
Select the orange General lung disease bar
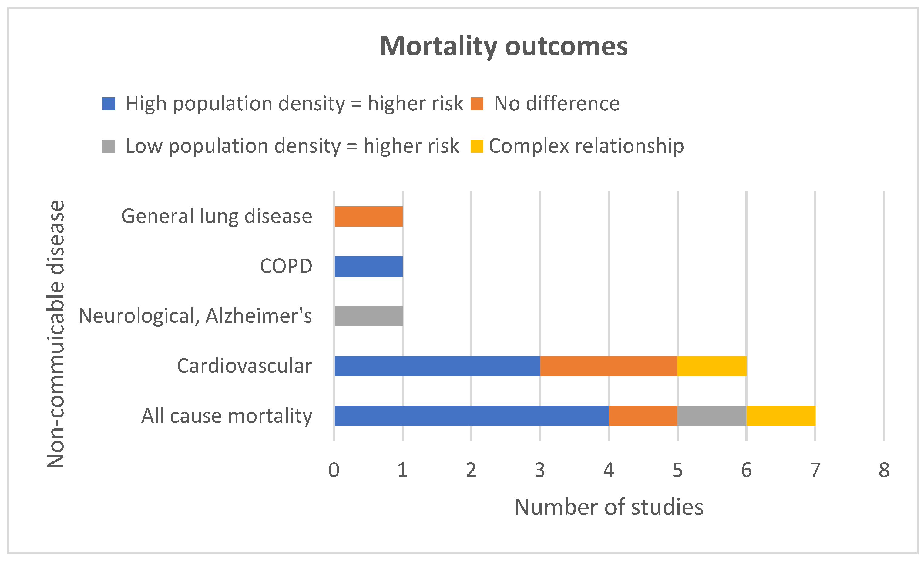pos(368,216)
